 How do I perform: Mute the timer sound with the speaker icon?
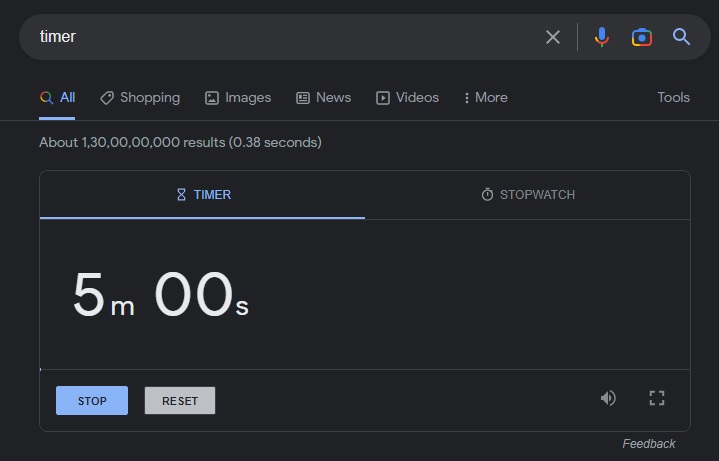click(x=608, y=398)
